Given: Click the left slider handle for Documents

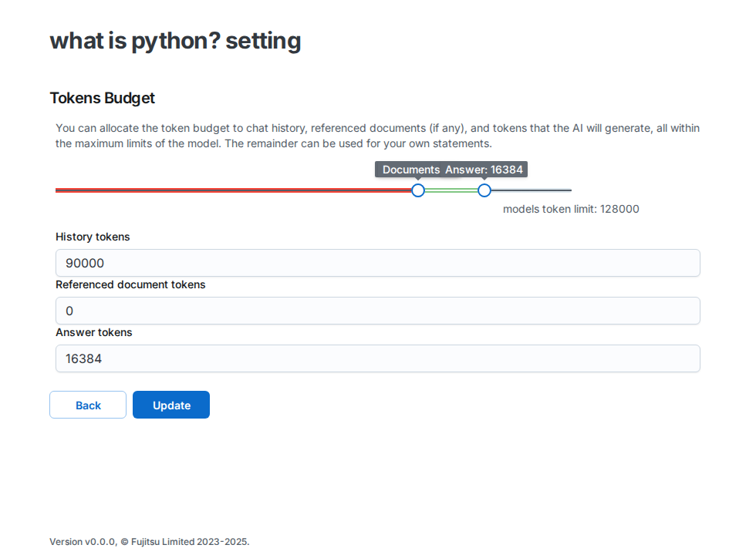Looking at the screenshot, I should (418, 190).
